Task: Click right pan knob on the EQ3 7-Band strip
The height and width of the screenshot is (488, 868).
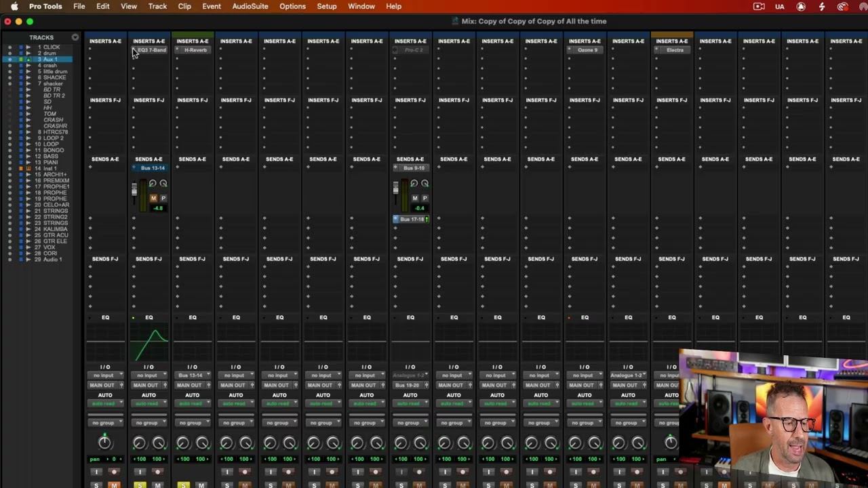Action: [x=159, y=443]
